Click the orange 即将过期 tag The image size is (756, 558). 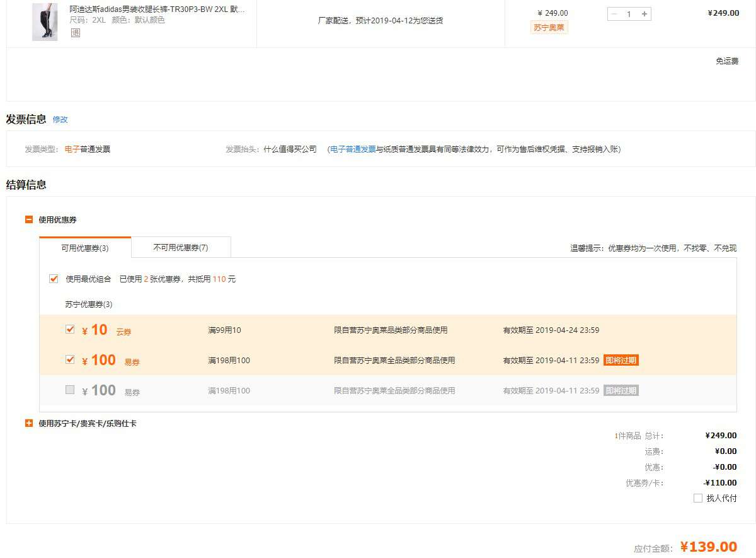point(621,360)
